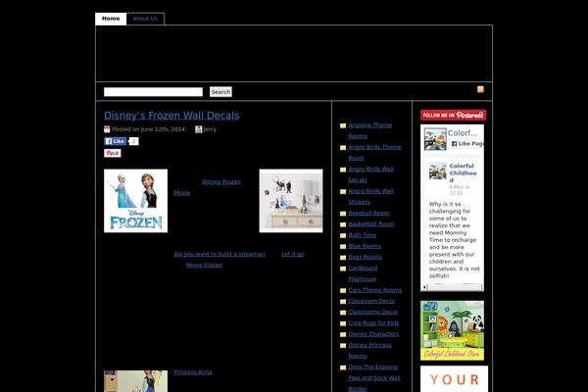
Task: Click the Colorful Childhood page avatar in Facebook widget header
Action: click(435, 139)
